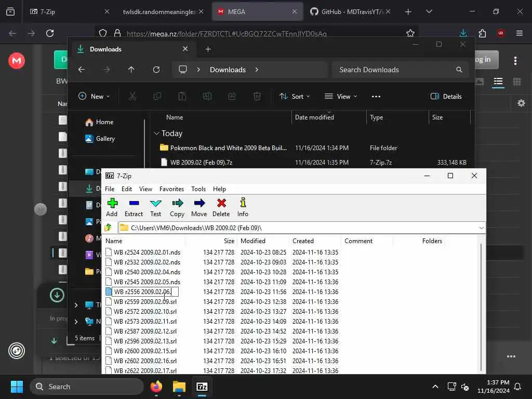Open a new Firefox tab
This screenshot has height=399, width=532.
[408, 12]
